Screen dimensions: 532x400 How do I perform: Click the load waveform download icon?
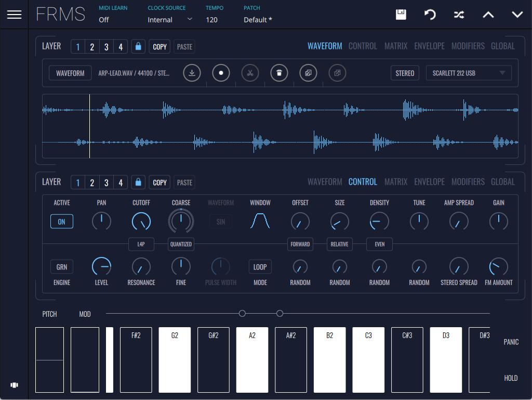point(192,73)
